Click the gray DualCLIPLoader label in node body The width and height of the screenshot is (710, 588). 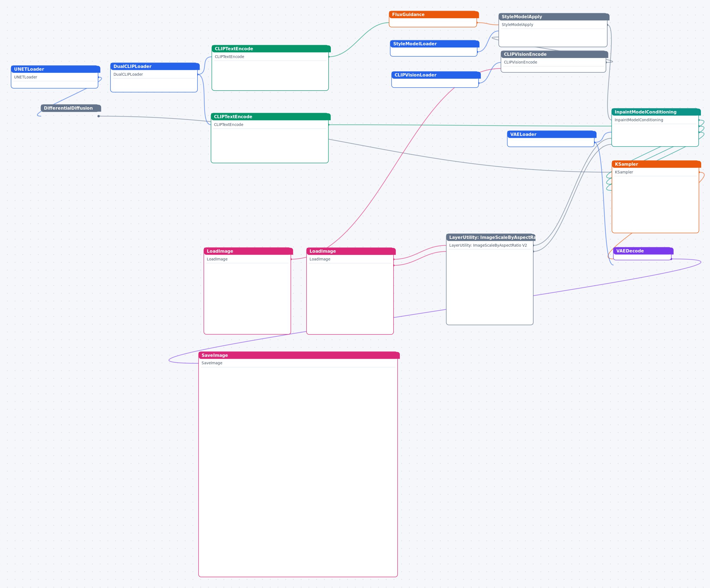(x=128, y=74)
